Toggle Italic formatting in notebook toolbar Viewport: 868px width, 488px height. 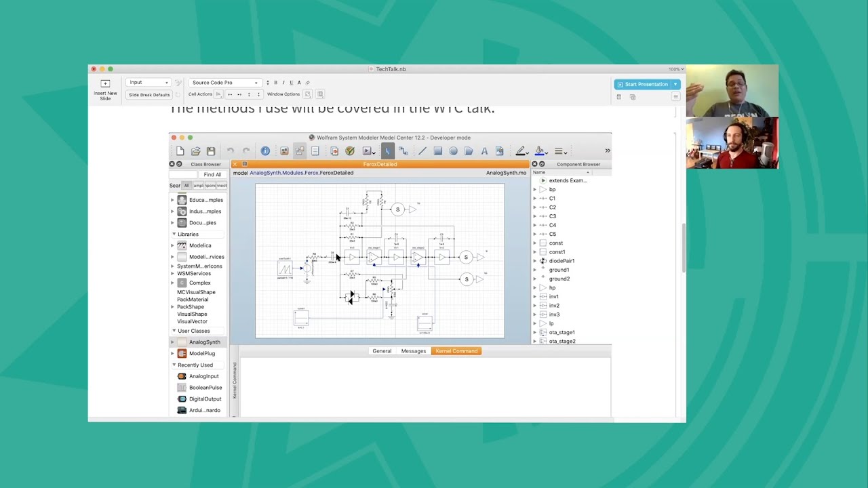[x=283, y=83]
